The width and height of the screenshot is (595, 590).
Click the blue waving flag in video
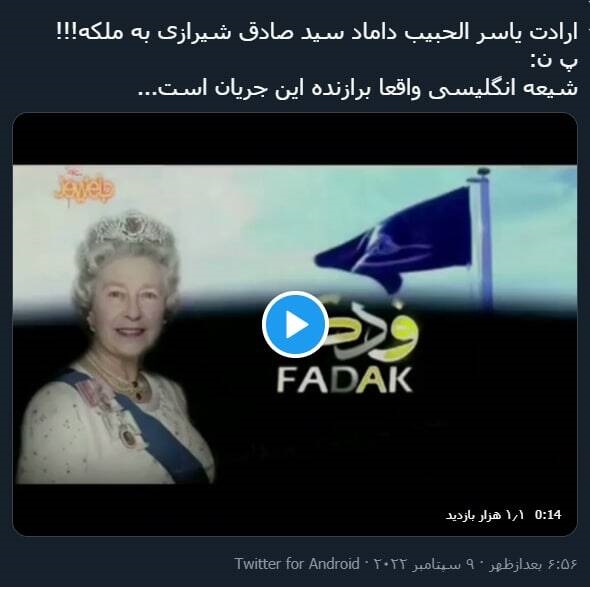(x=395, y=241)
